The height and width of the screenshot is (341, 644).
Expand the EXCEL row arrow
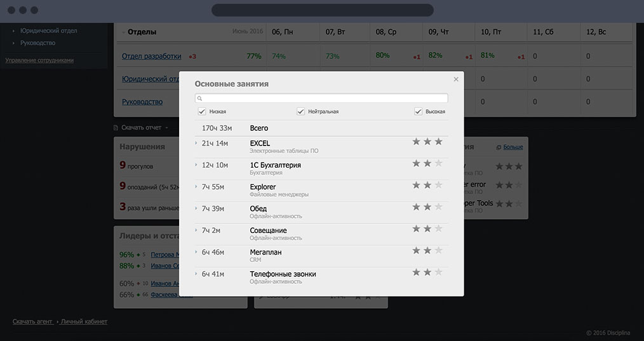pyautogui.click(x=196, y=143)
